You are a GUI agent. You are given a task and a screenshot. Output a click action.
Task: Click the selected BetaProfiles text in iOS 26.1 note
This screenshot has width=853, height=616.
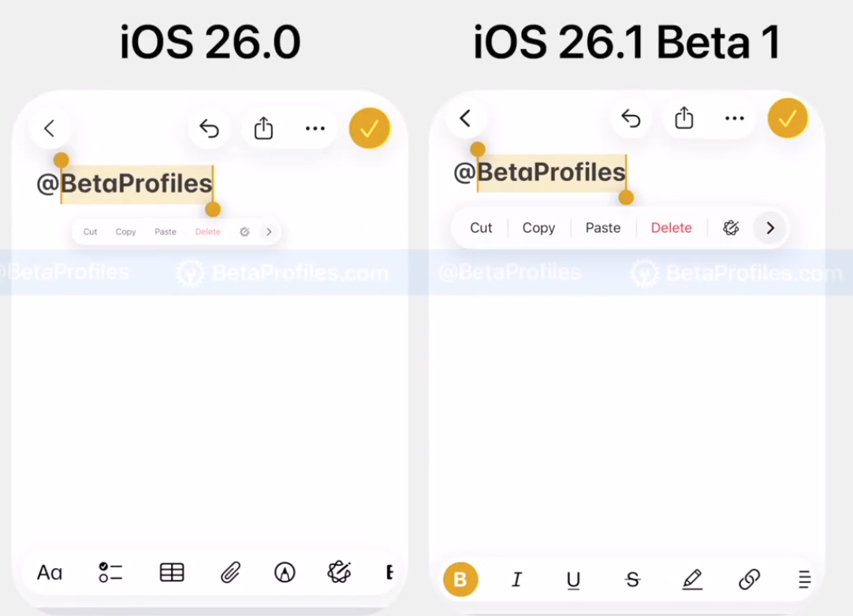point(551,173)
